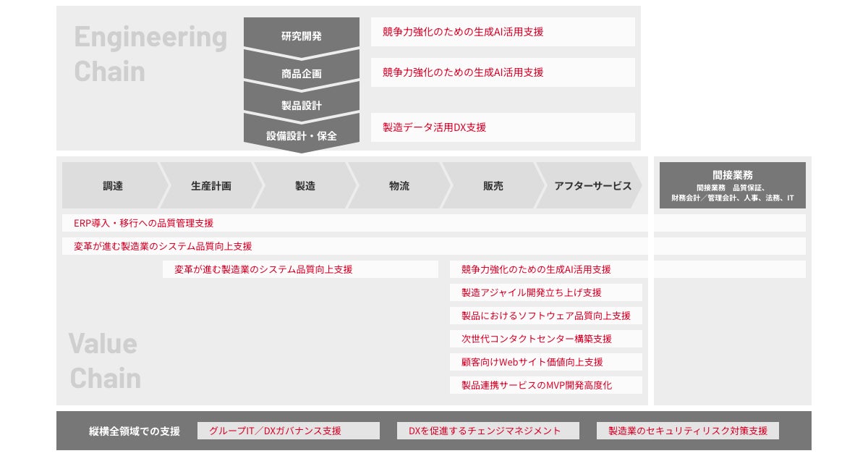Open the 製造アジャイル開発立ち上げ支援 link

546,292
